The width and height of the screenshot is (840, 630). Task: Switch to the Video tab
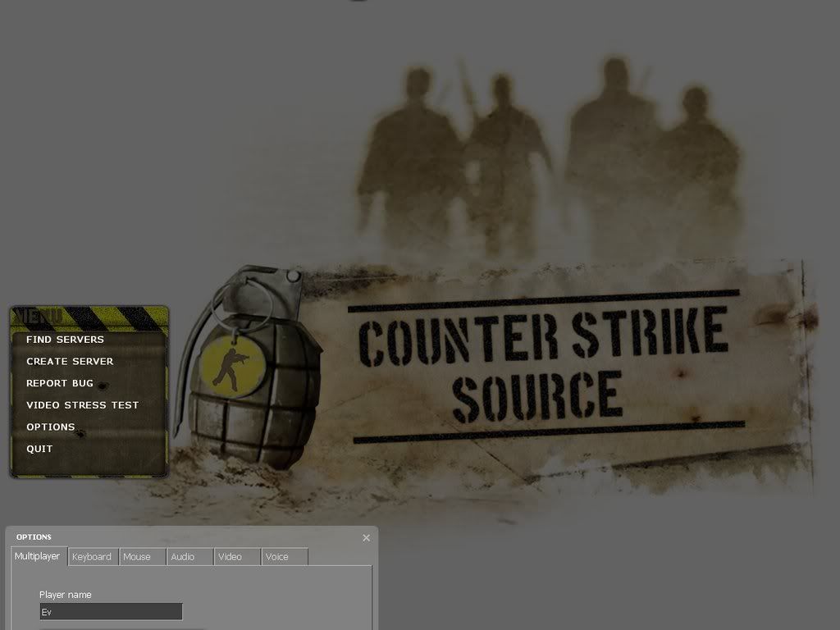pyautogui.click(x=231, y=557)
